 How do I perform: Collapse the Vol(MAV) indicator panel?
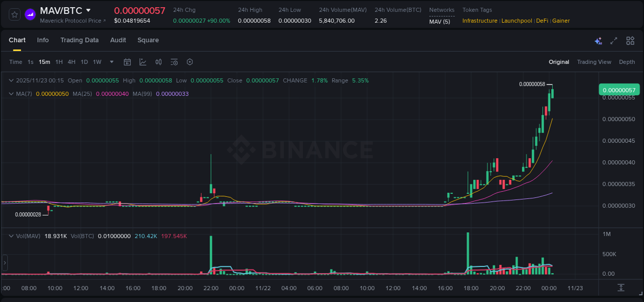(x=11, y=235)
